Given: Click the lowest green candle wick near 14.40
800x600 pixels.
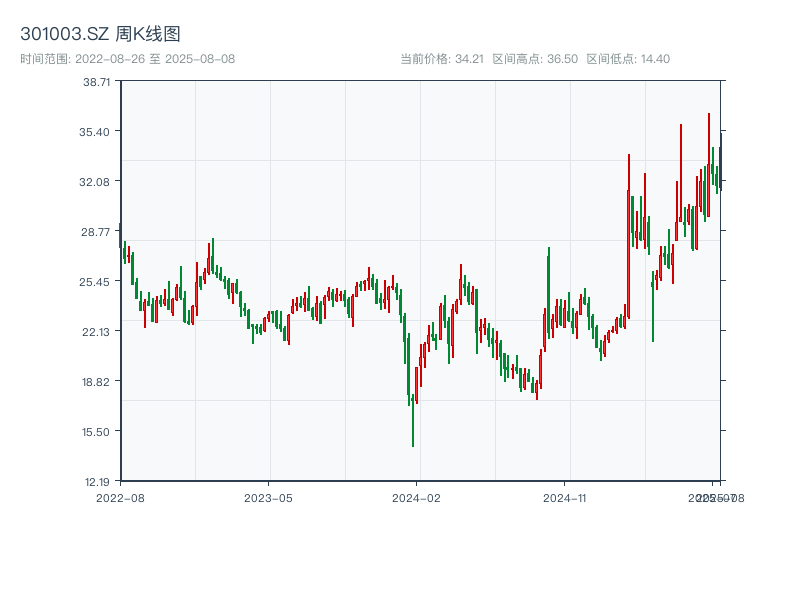Looking at the screenshot, I should [x=412, y=438].
